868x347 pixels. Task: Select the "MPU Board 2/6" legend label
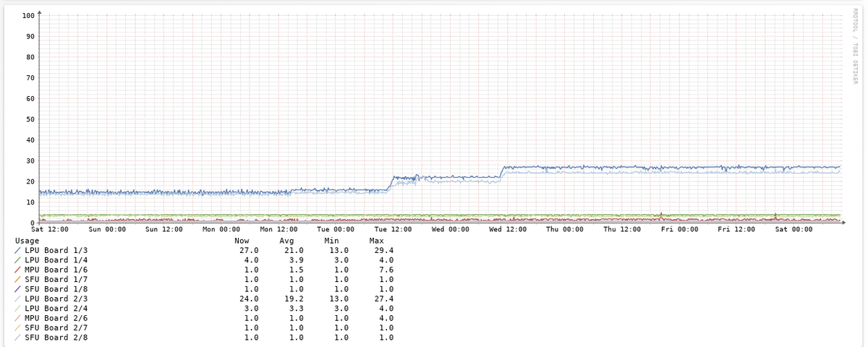coord(56,318)
